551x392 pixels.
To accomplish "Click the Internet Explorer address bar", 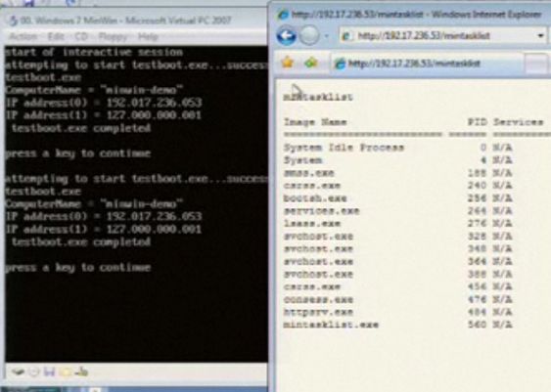I will tap(437, 36).
